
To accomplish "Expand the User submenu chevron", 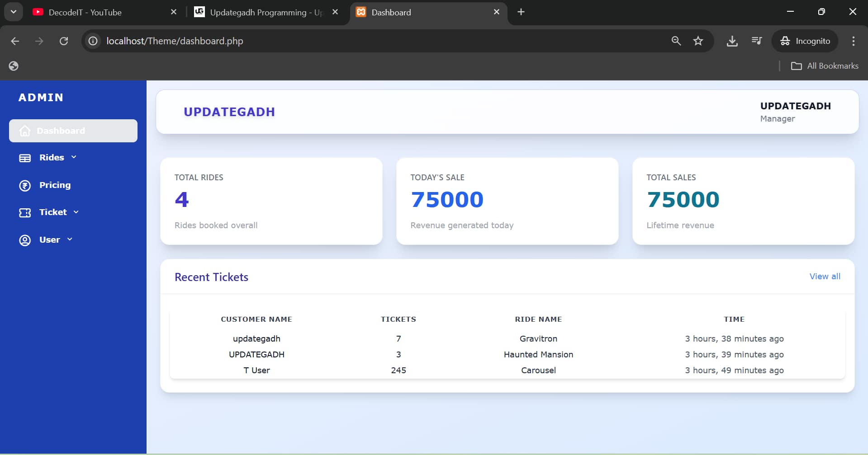I will (x=70, y=239).
